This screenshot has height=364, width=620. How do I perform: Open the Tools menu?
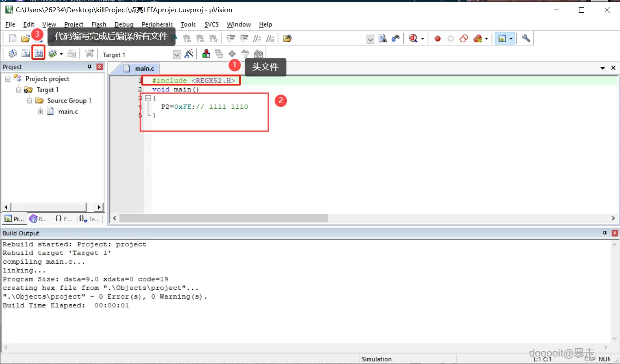tap(188, 24)
